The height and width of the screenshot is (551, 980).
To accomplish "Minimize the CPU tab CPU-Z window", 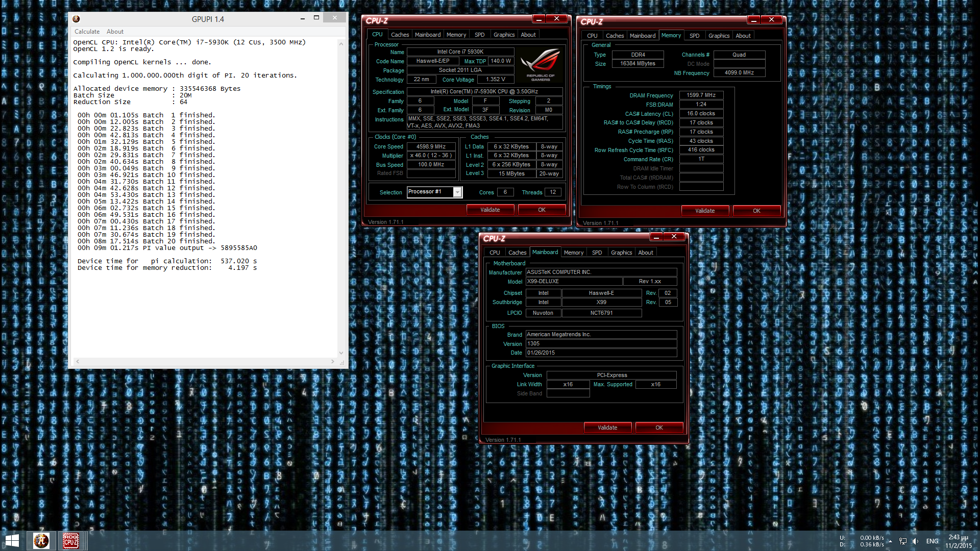I will point(538,19).
